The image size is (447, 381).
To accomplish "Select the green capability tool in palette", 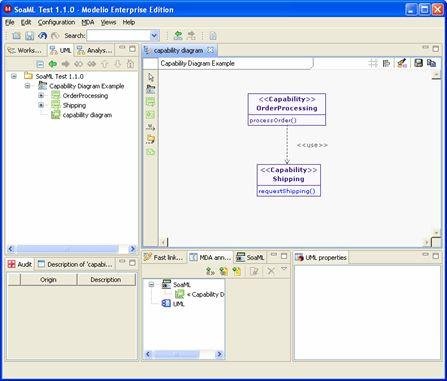I will [151, 102].
